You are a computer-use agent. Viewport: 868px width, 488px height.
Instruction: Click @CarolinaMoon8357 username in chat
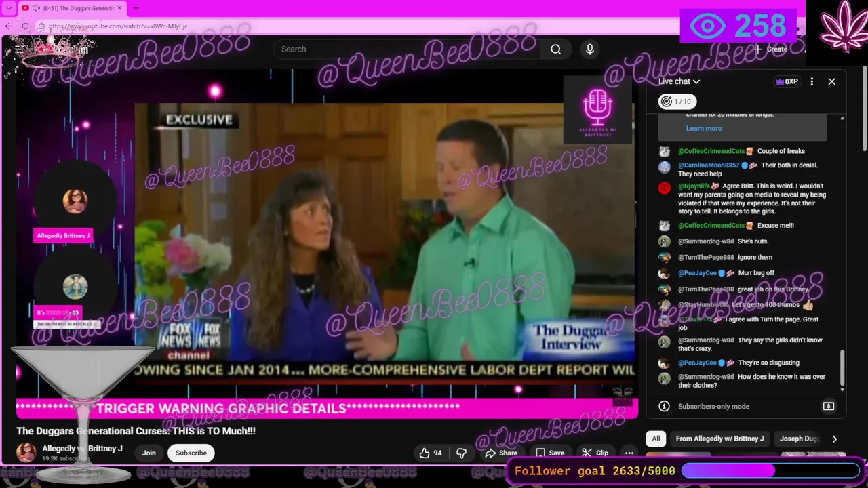click(x=709, y=165)
